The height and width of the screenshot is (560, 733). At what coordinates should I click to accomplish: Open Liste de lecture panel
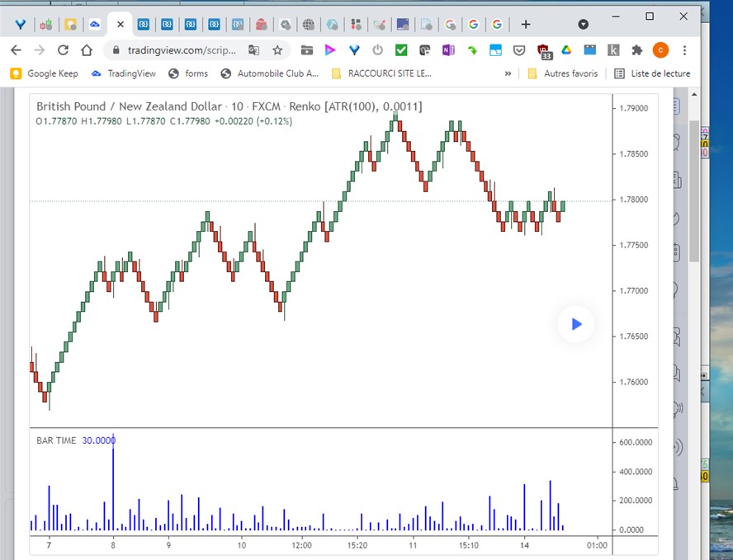point(652,73)
